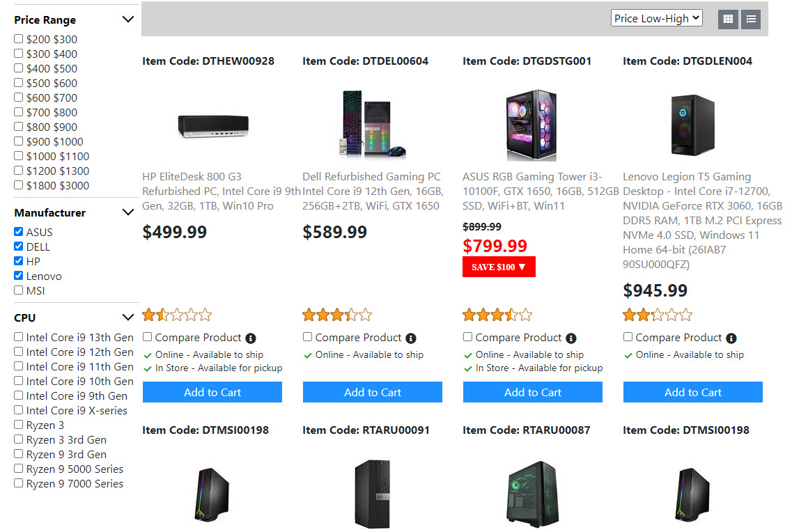Check the $500 $600 price range
The image size is (792, 532).
19,83
